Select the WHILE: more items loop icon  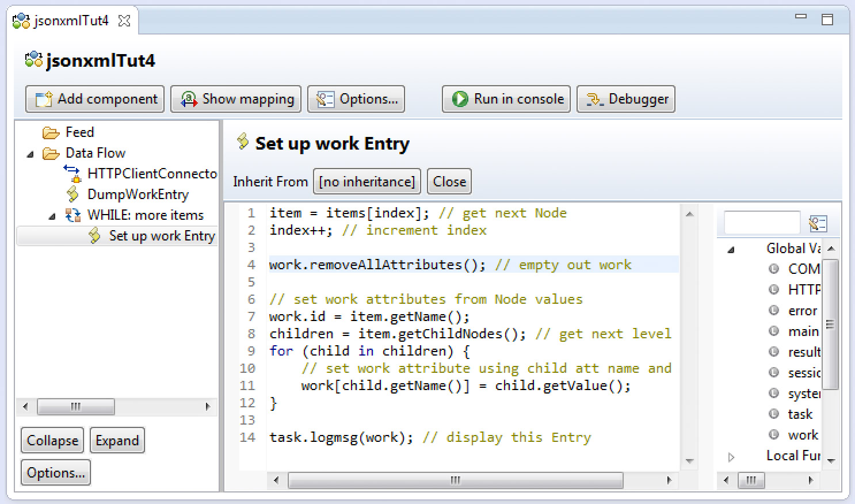pyautogui.click(x=72, y=215)
